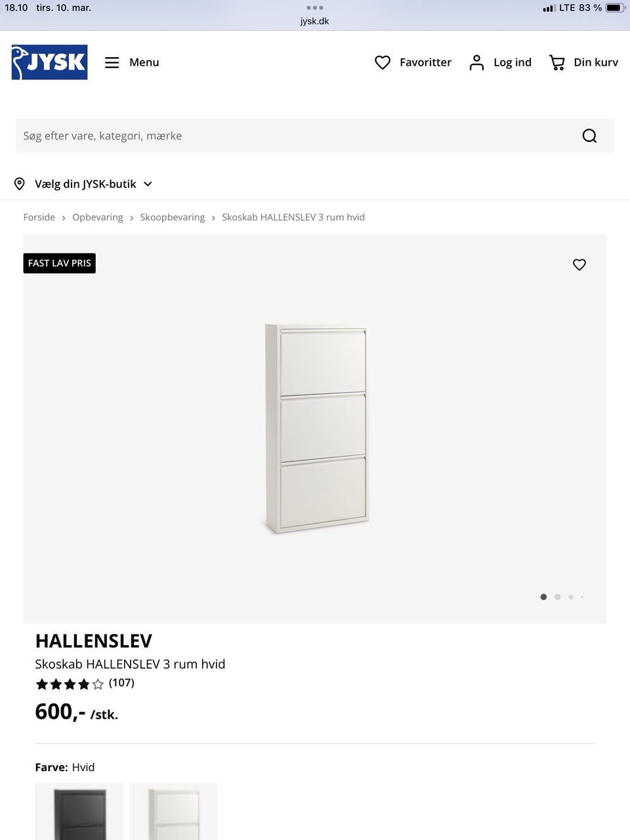Click the Log ind person icon
Screen dimensions: 630x840
point(476,62)
